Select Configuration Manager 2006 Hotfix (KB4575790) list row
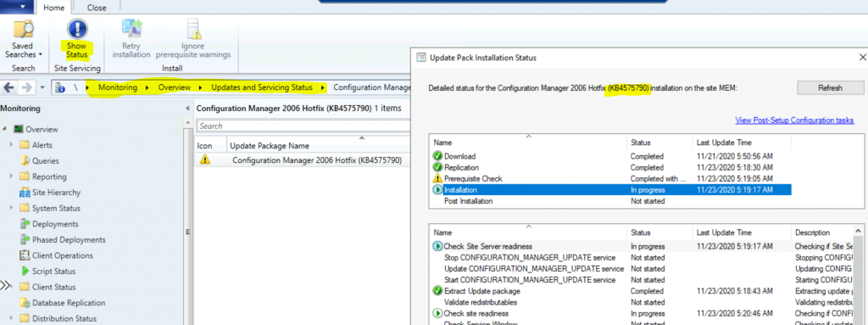 (x=317, y=161)
